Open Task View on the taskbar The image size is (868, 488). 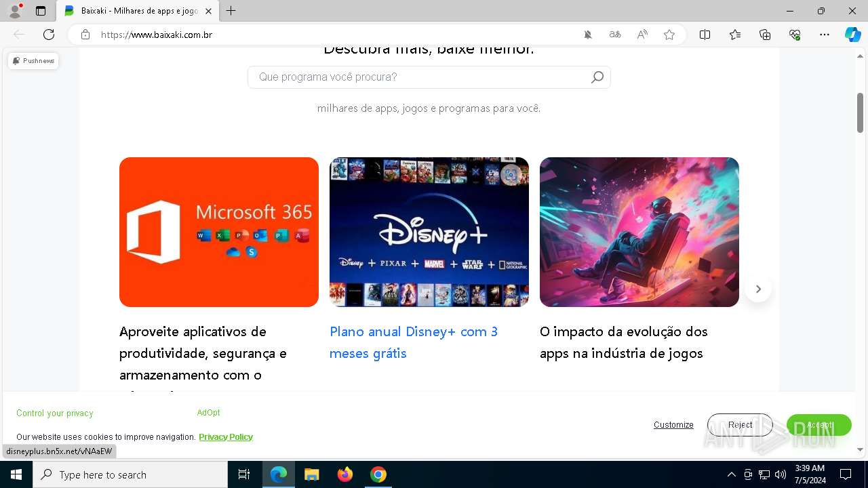[x=244, y=474]
